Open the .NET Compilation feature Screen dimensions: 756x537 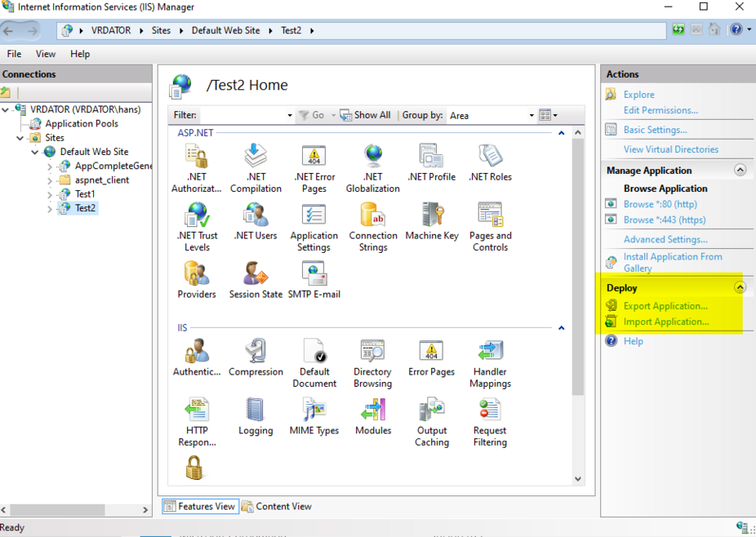click(256, 168)
